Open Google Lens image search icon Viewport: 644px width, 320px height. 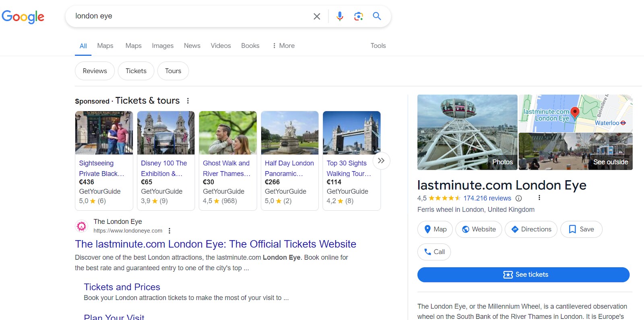358,16
